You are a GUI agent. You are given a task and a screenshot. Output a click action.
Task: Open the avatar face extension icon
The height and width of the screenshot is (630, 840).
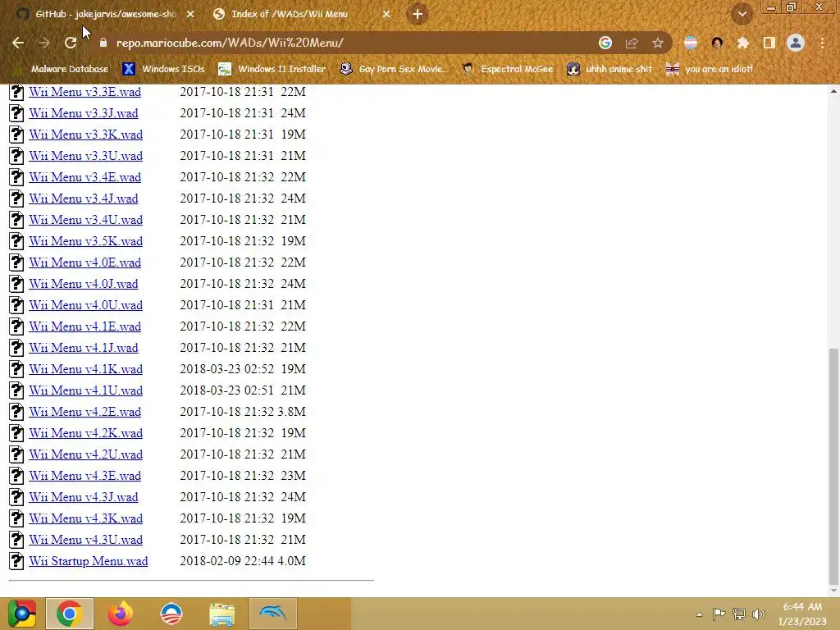(717, 43)
